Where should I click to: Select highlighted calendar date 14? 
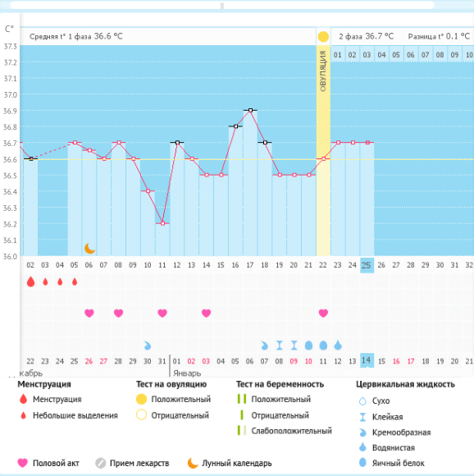point(367,360)
